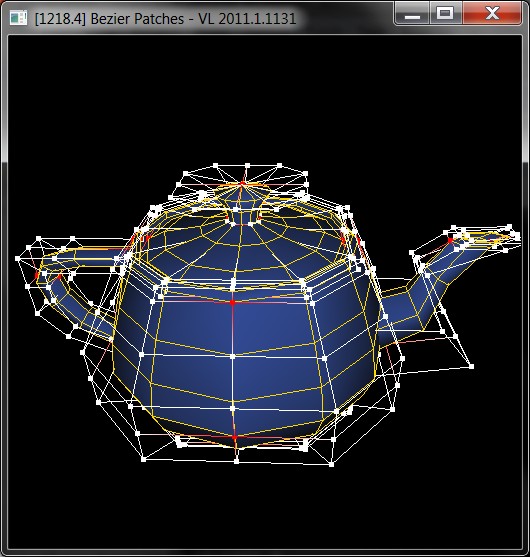530x557 pixels.
Task: Select the white control point at body's middle center
Action: [233, 356]
